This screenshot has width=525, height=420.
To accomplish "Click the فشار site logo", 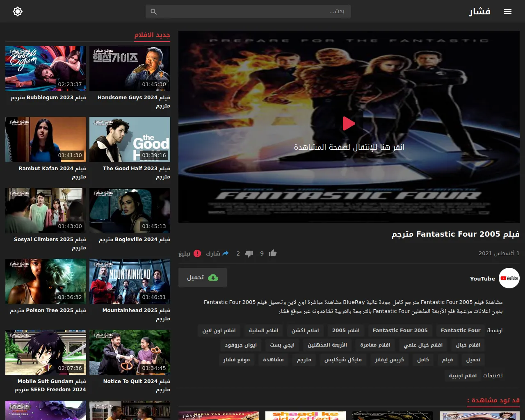I will tap(479, 11).
